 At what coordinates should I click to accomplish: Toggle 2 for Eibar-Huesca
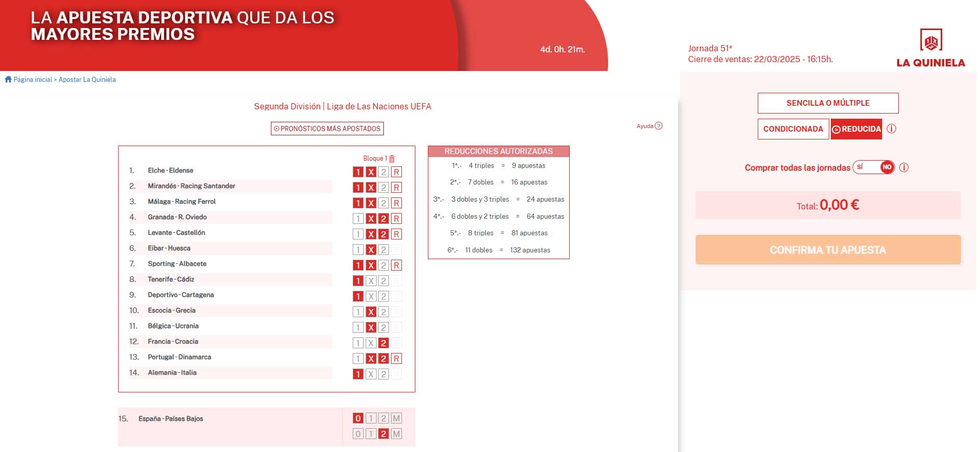tap(383, 250)
